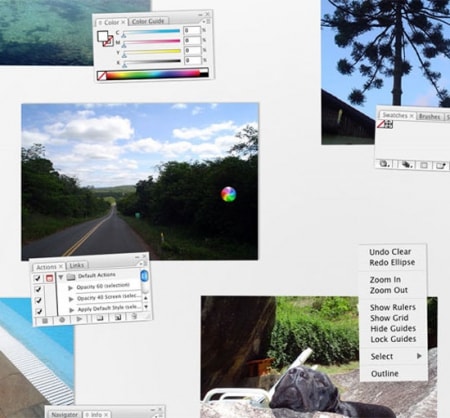This screenshot has height=418, width=450.
Task: Open the Select submenu in context menu
Action: (x=394, y=356)
